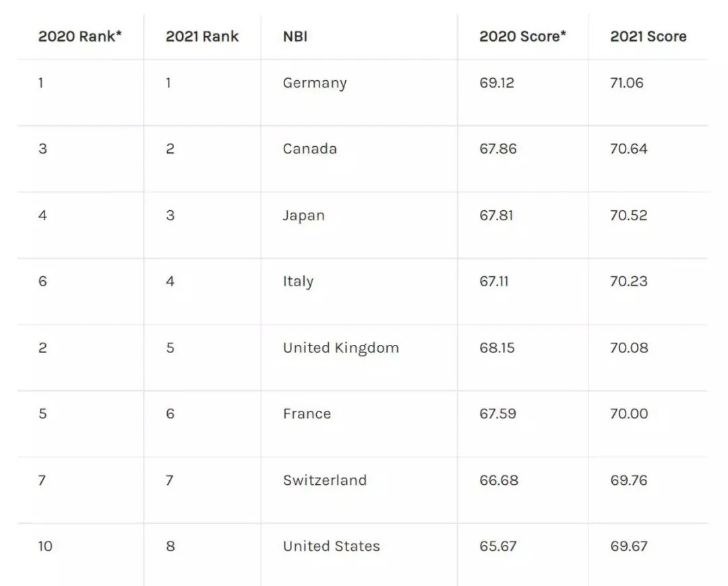Click Canada's 2020 score 67.86
This screenshot has width=728, height=586.
pos(497,149)
